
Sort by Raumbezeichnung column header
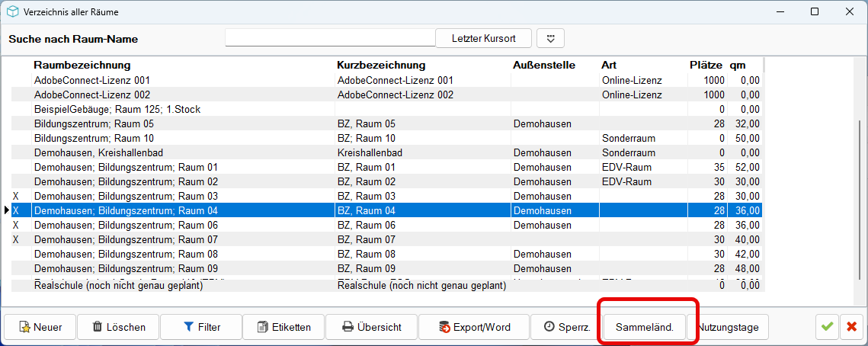[x=82, y=66]
